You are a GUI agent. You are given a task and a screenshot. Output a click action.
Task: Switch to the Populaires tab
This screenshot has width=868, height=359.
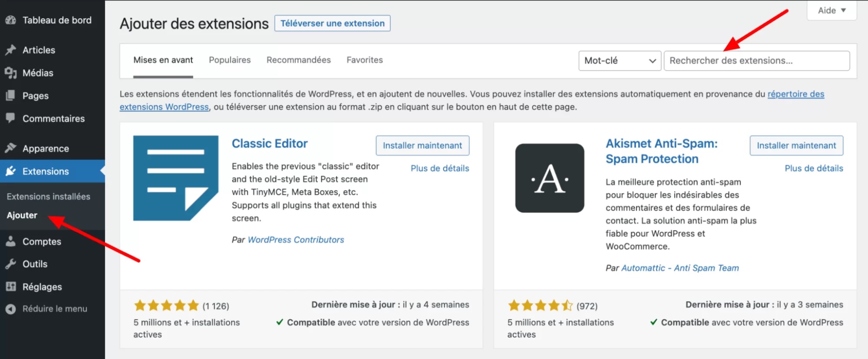230,60
